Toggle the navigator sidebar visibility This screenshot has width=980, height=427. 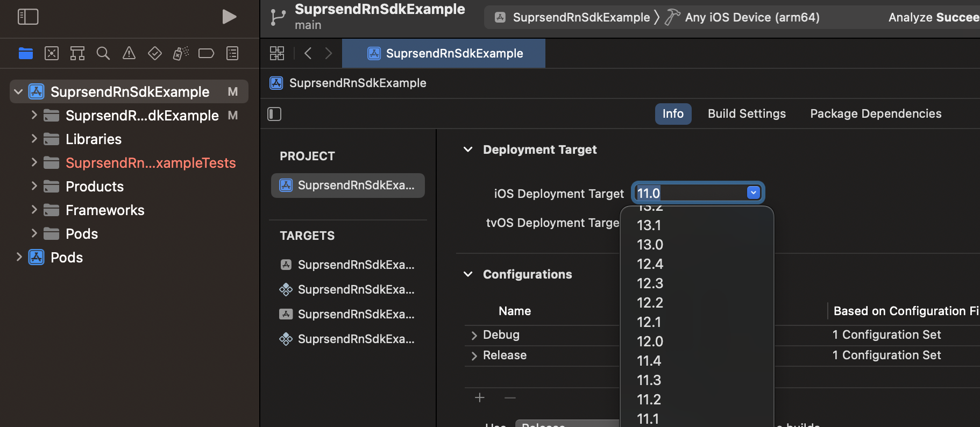tap(28, 17)
